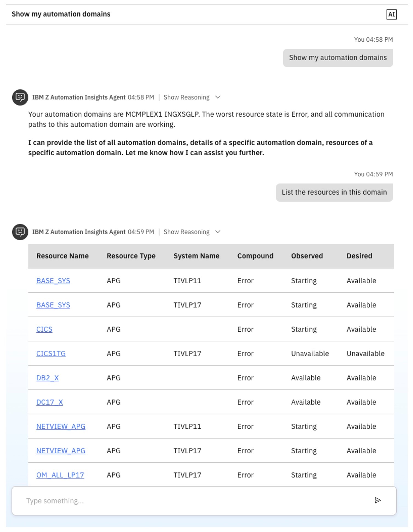
Task: Open the CICS resource link
Action: click(44, 329)
